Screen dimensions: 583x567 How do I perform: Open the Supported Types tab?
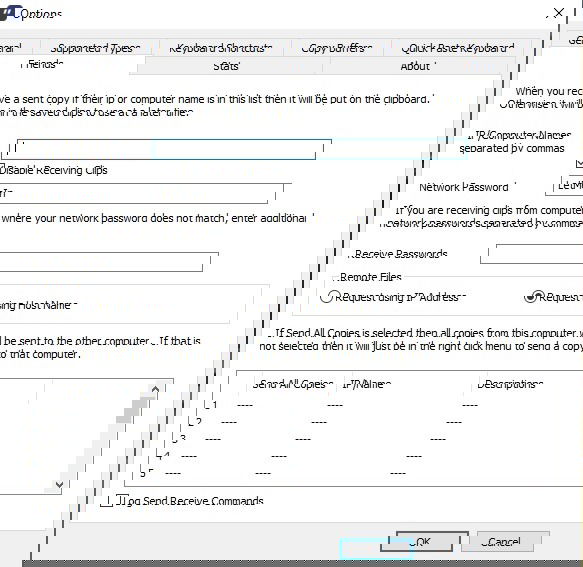click(96, 48)
